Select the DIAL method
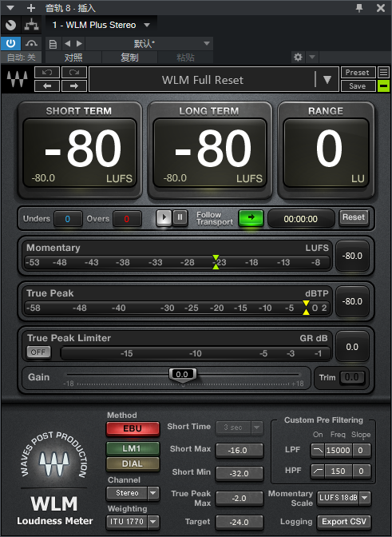The width and height of the screenshot is (392, 537). click(x=133, y=463)
